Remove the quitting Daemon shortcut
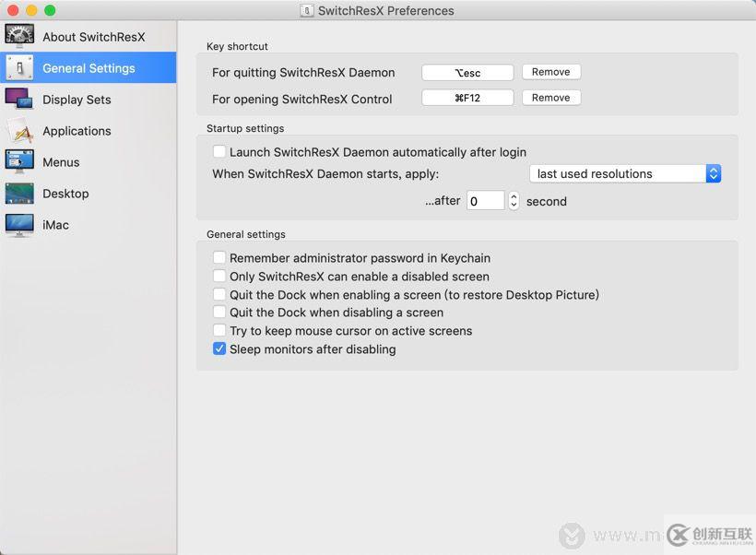The height and width of the screenshot is (555, 756). coord(551,72)
